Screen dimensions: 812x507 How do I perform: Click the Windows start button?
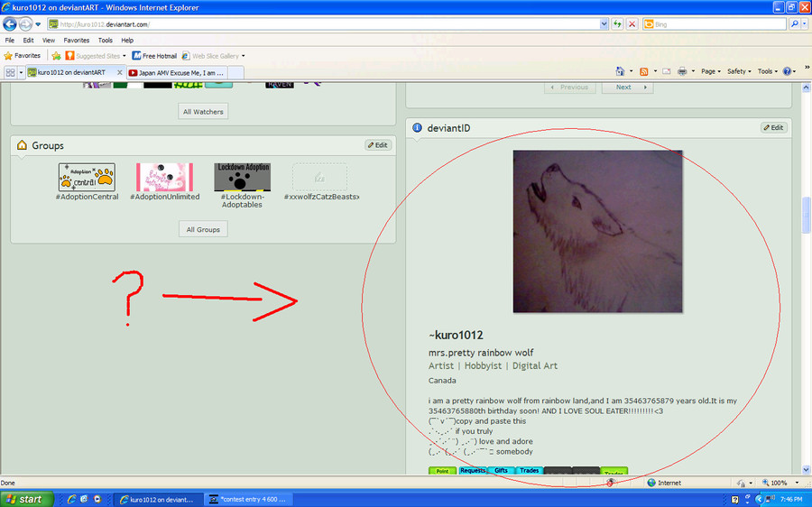(27, 499)
